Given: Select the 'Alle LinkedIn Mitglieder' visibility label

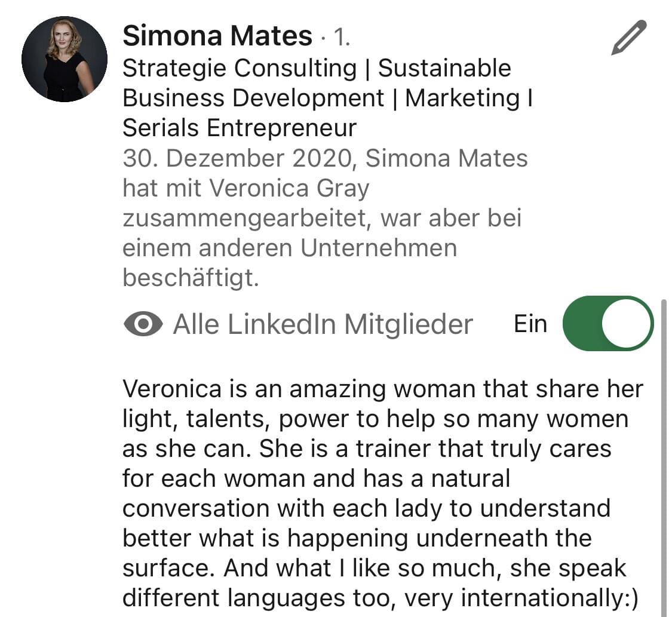Looking at the screenshot, I should click(323, 324).
